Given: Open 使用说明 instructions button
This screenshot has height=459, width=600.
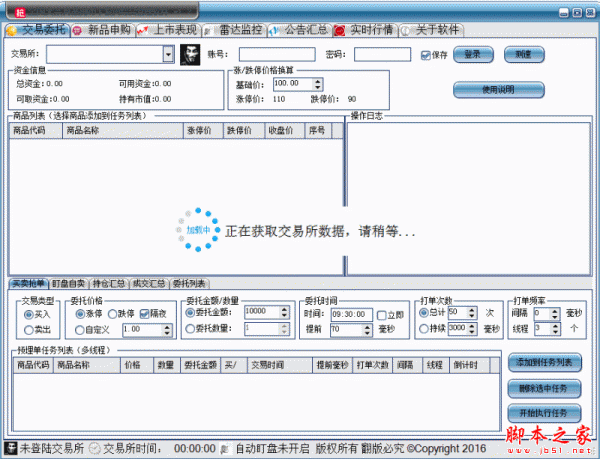Looking at the screenshot, I should pos(498,90).
